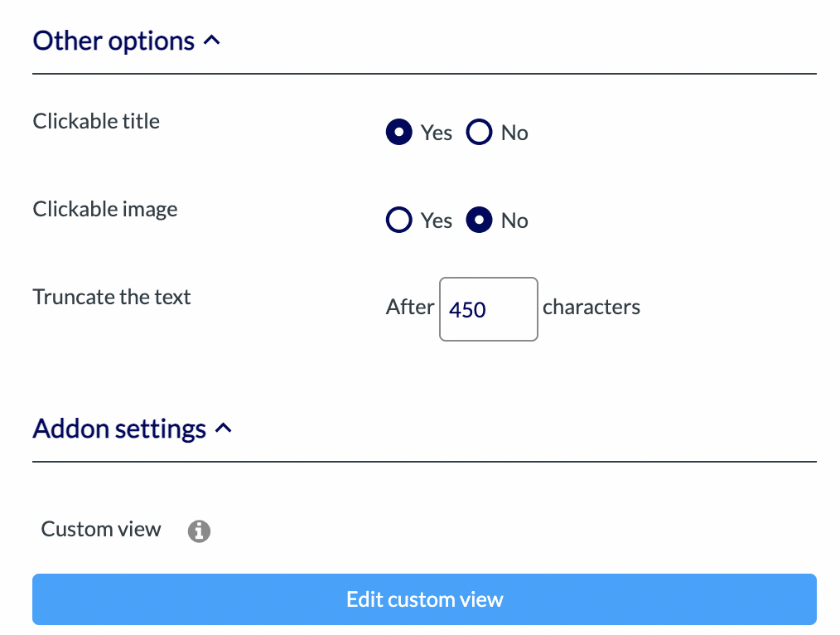Click the info icon beside Custom view
This screenshot has height=635, width=840.
coord(199,531)
